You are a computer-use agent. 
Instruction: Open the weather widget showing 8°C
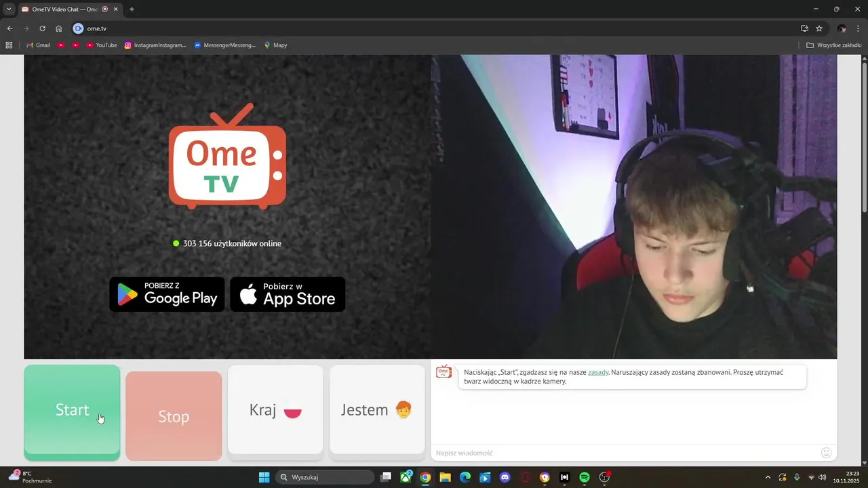pyautogui.click(x=30, y=477)
